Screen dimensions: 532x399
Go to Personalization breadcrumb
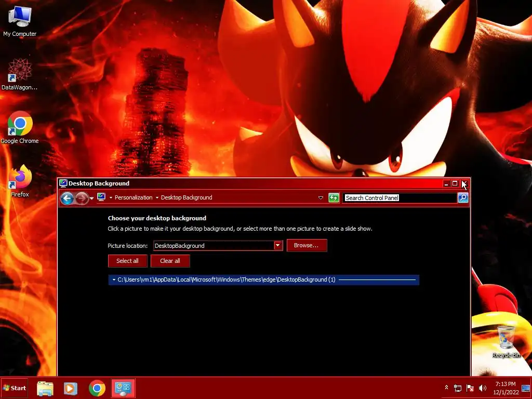click(134, 197)
